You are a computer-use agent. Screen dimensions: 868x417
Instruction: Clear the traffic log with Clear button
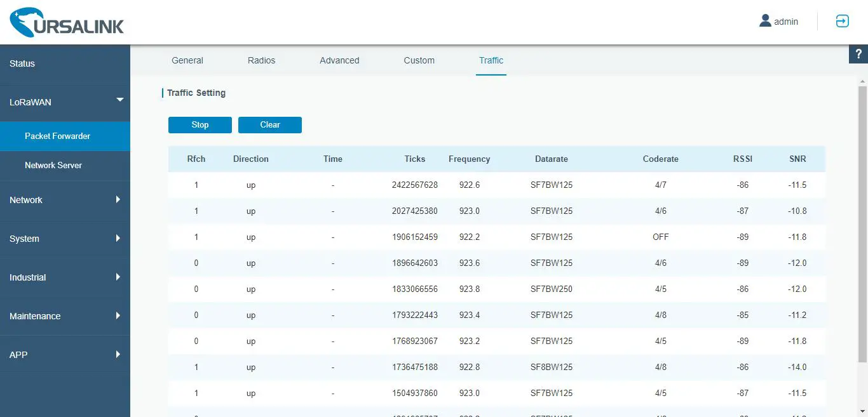[269, 124]
